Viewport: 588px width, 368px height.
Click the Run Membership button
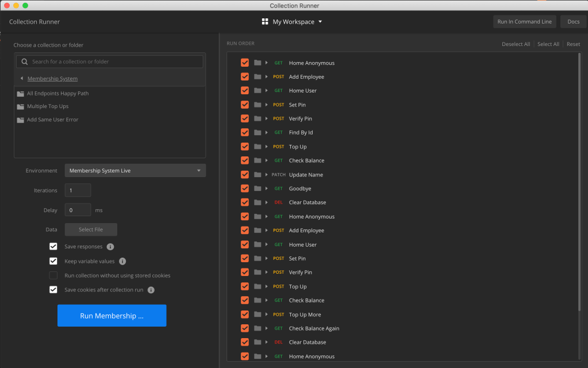click(x=112, y=316)
